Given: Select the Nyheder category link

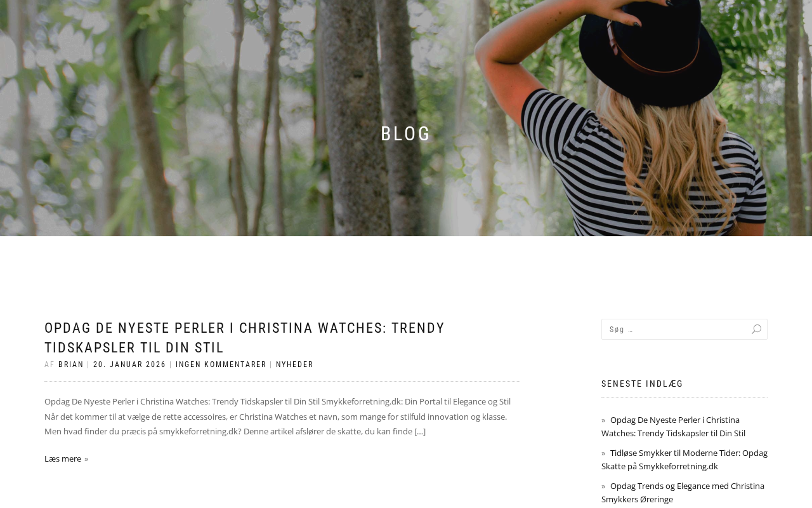Looking at the screenshot, I should pyautogui.click(x=294, y=364).
